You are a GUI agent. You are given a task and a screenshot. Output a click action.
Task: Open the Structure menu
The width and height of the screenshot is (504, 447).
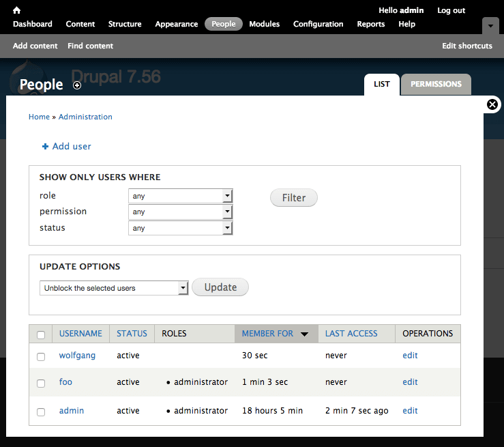pyautogui.click(x=125, y=24)
